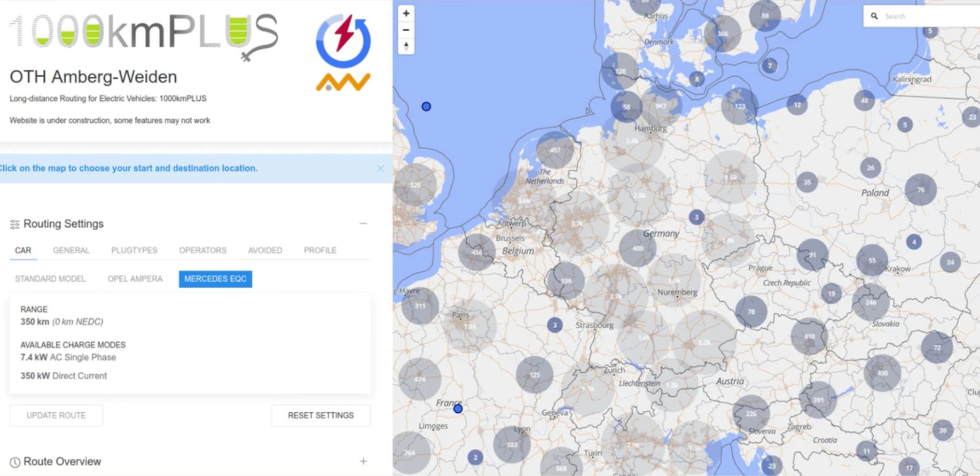Image resolution: width=980 pixels, height=476 pixels.
Task: Open the 450 cluster near Brussels
Action: 477,251
